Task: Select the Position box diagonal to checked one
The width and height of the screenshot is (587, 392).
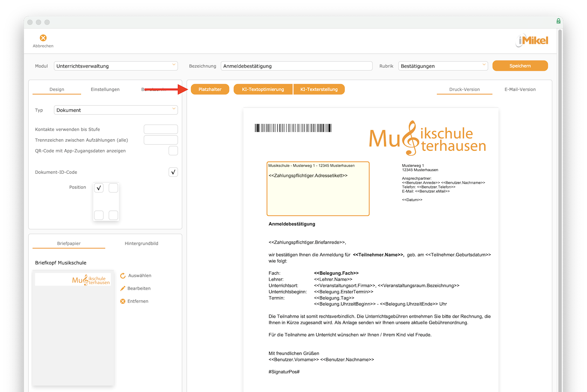Action: pyautogui.click(x=113, y=215)
